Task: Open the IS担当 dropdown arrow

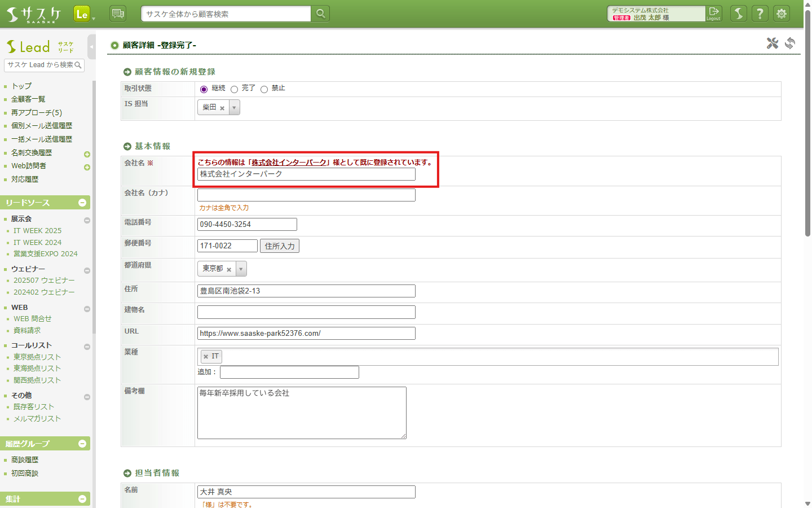Action: (235, 107)
